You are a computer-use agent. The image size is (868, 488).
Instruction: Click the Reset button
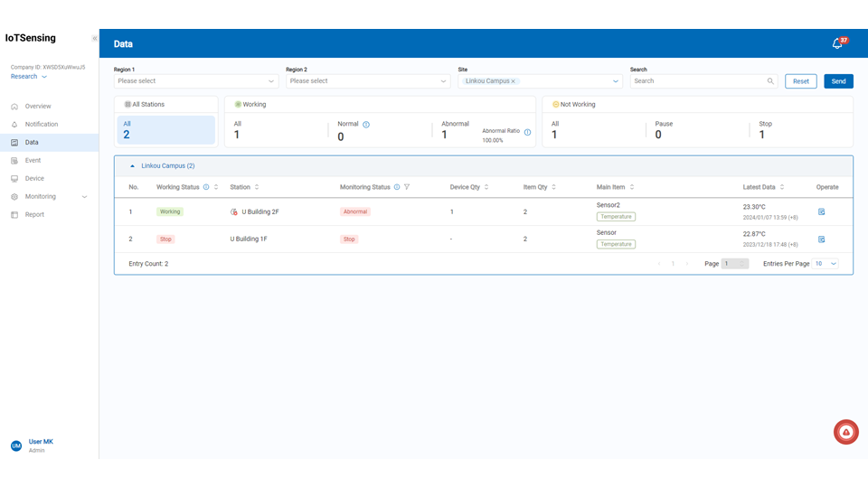800,81
